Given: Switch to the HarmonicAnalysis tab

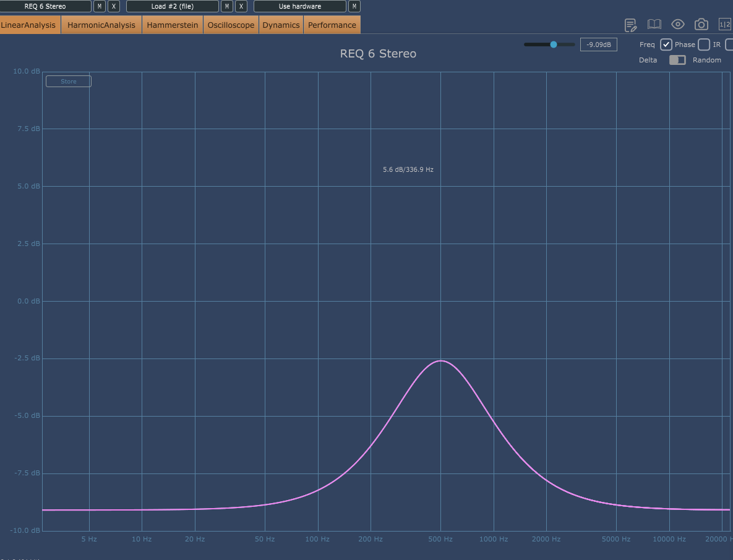Looking at the screenshot, I should (101, 25).
